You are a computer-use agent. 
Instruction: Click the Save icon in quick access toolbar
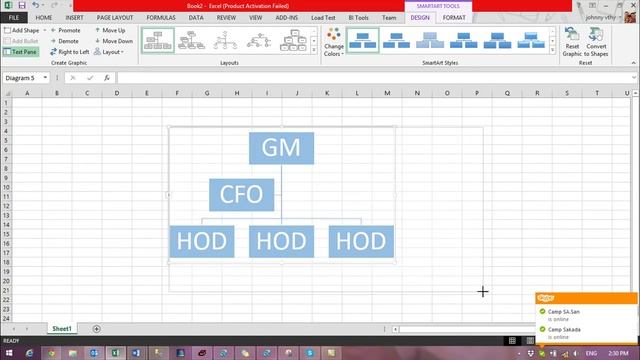pyautogui.click(x=22, y=5)
